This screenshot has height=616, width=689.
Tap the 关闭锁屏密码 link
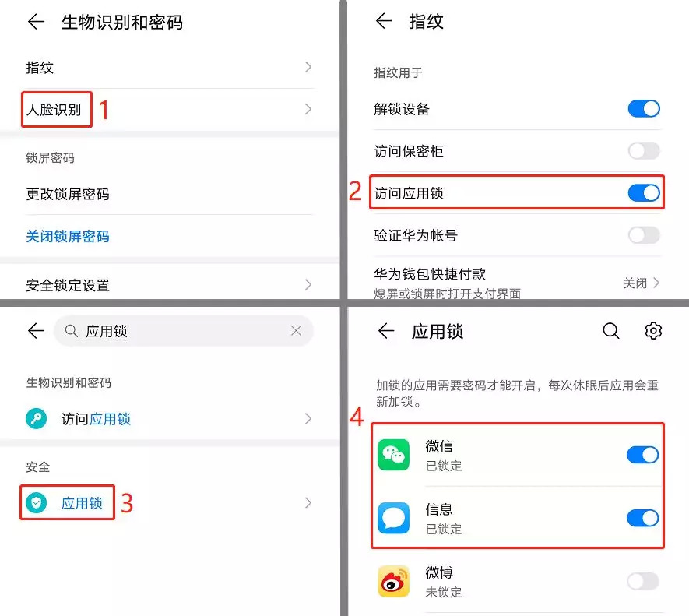click(x=68, y=236)
